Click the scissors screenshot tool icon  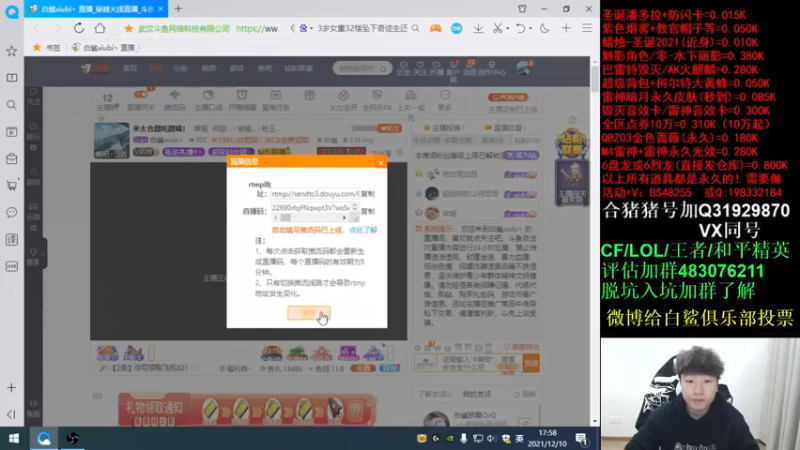coord(497,29)
